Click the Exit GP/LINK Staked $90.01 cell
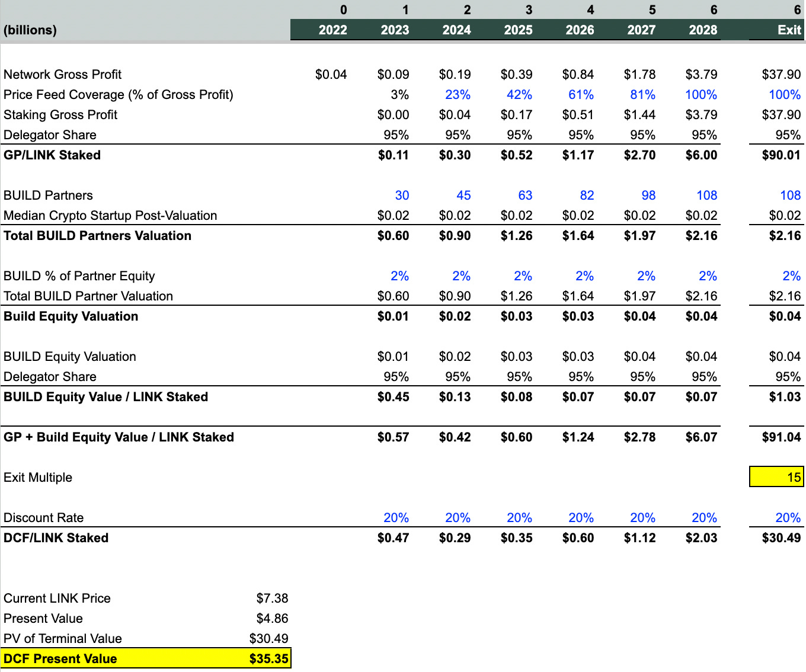 [x=781, y=155]
